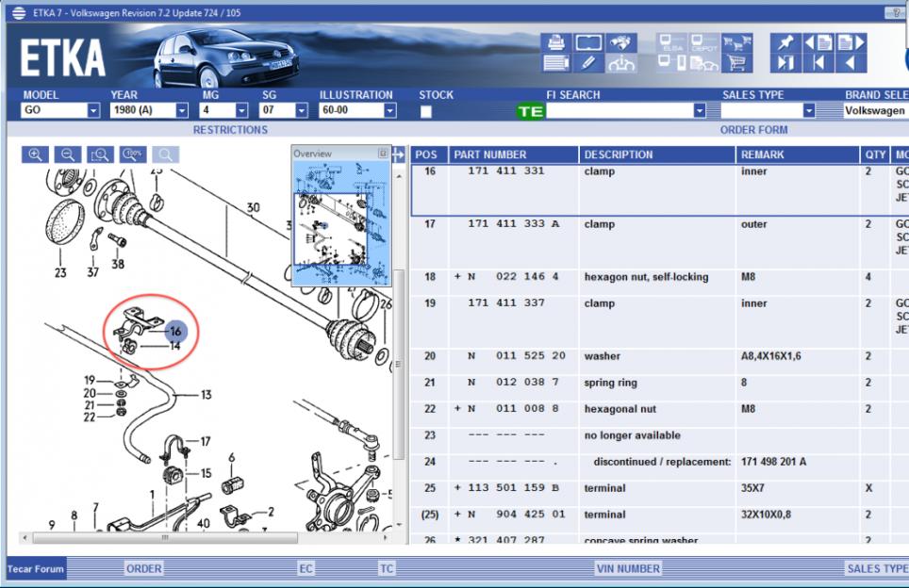
Task: Click the plain left arrow back icon
Action: (x=851, y=62)
